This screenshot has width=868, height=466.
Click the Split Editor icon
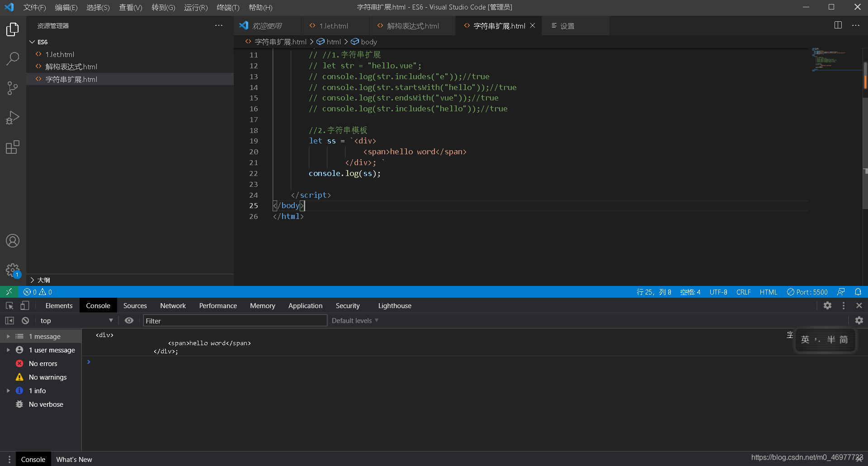pyautogui.click(x=838, y=25)
